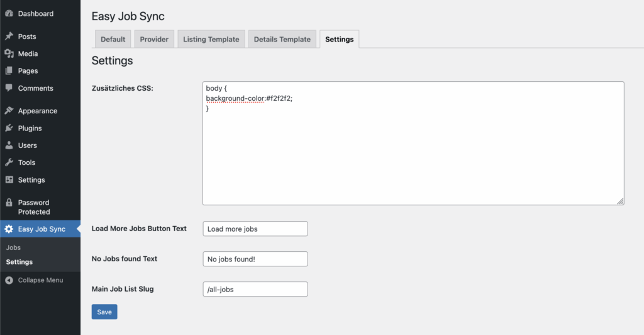Viewport: 644px width, 335px height.
Task: Open the Tools menu
Action: click(40, 162)
